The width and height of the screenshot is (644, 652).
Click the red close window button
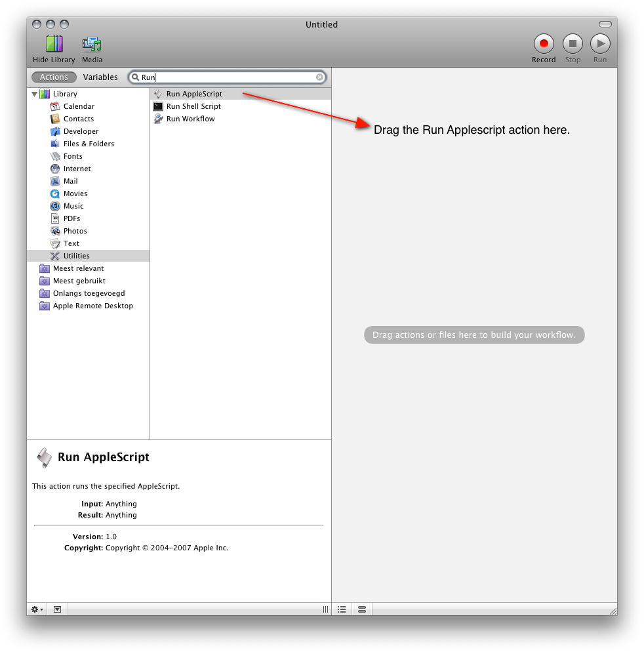click(x=37, y=24)
